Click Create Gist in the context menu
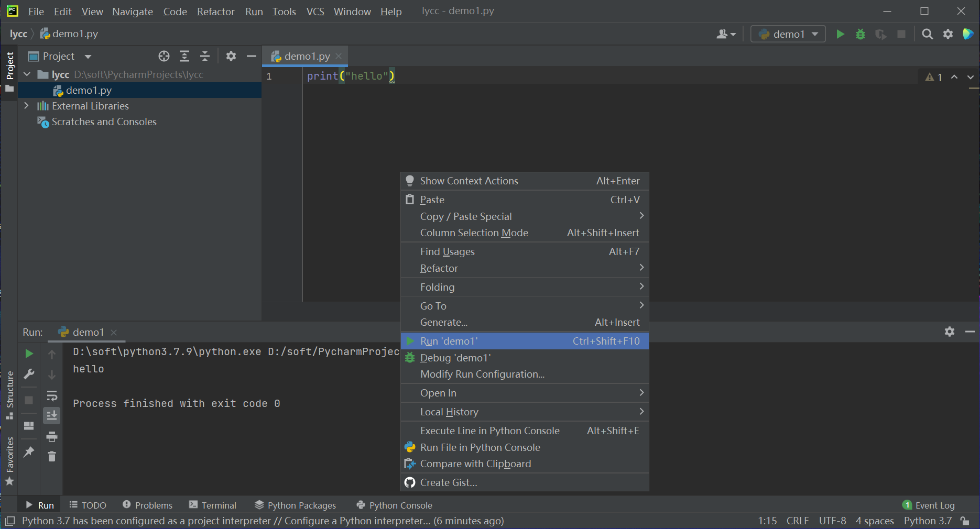This screenshot has width=980, height=529. tap(448, 482)
